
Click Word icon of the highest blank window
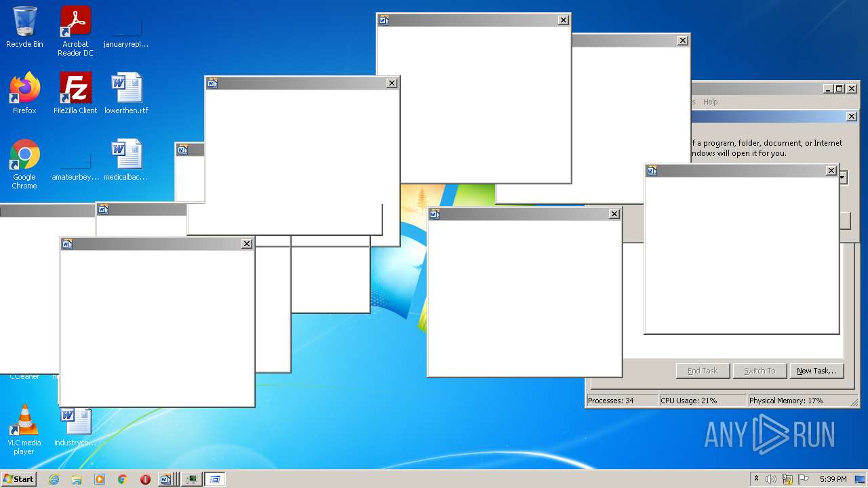coord(384,20)
